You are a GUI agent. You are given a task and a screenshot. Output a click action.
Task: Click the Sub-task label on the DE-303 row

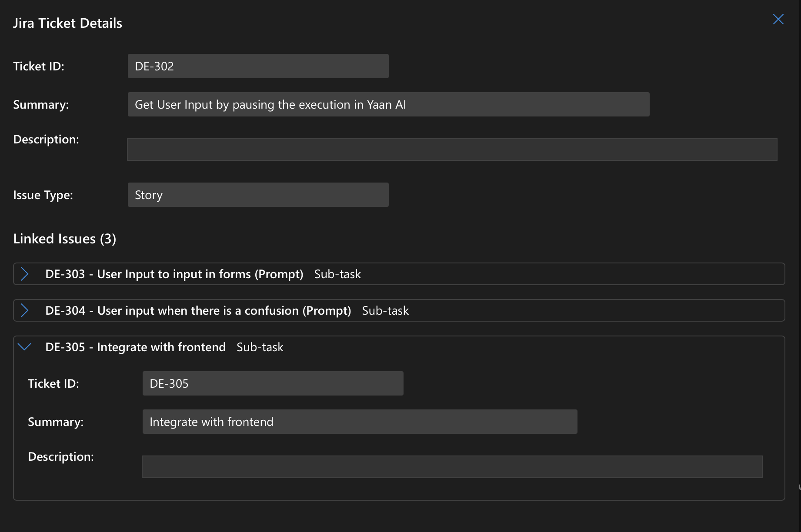(x=337, y=274)
